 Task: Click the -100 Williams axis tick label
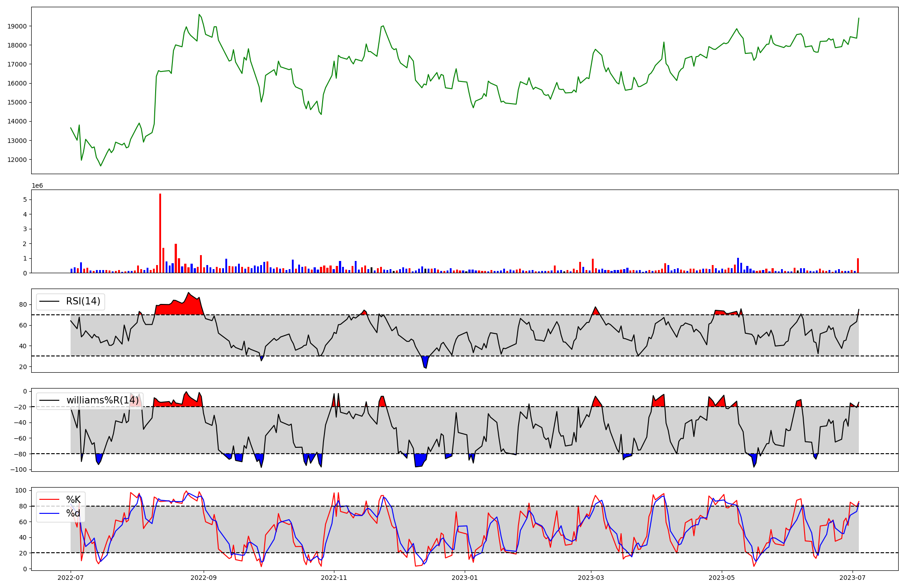18,469
